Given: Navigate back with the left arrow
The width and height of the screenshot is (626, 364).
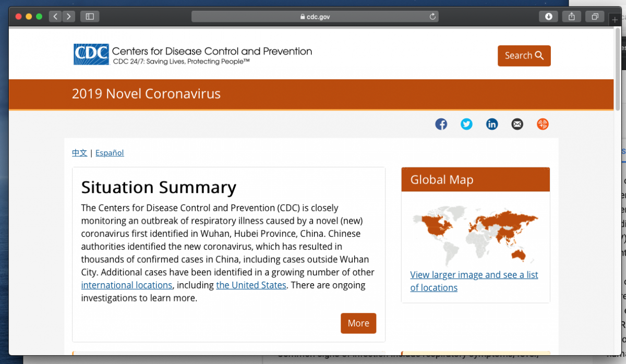Looking at the screenshot, I should 55,16.
